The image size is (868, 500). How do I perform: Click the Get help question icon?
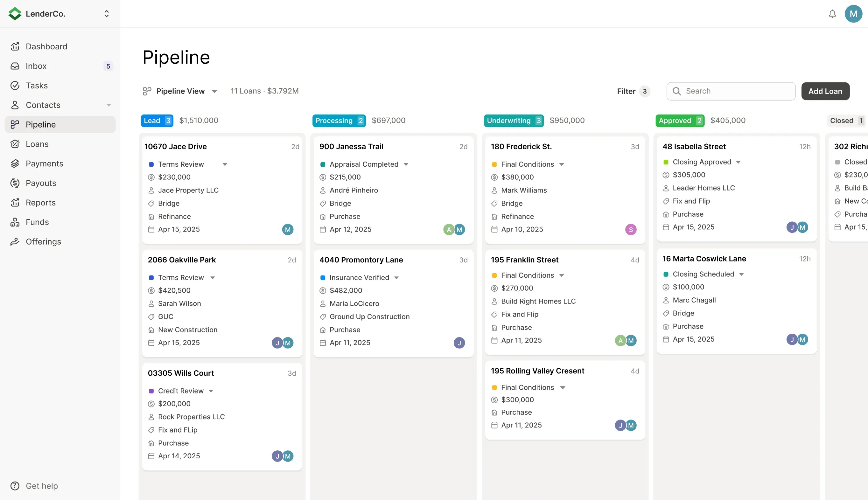pyautogui.click(x=15, y=486)
